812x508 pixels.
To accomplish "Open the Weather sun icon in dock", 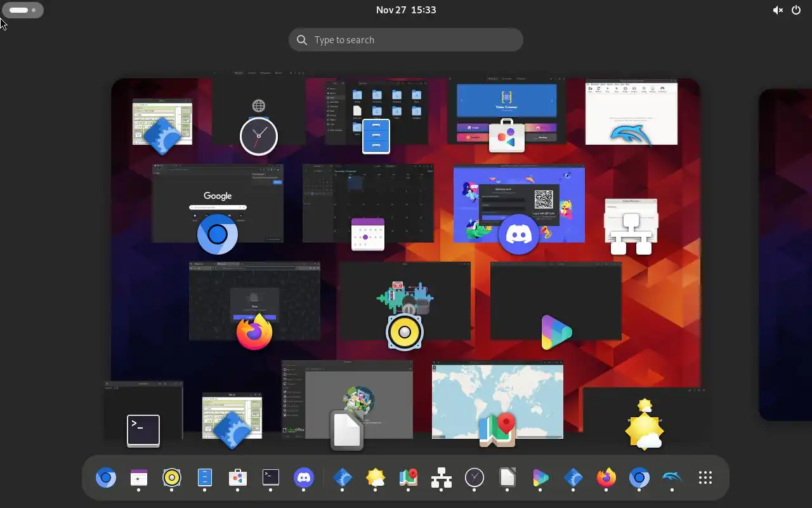I will [376, 478].
